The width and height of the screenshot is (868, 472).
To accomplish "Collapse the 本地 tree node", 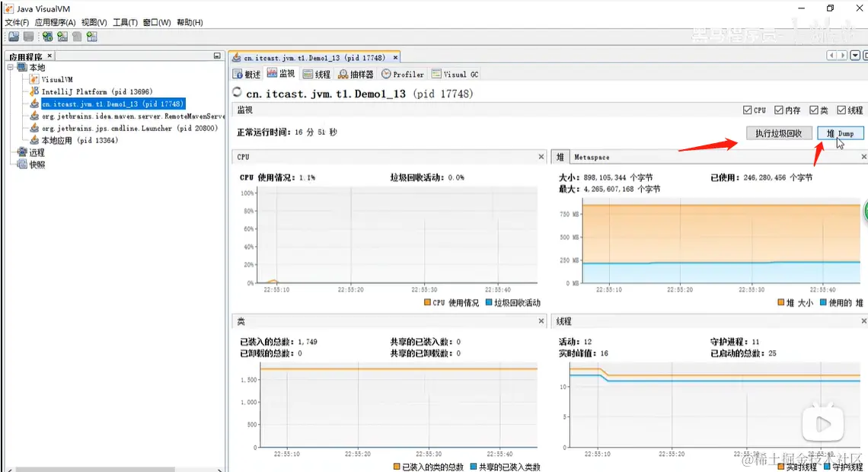I will [x=10, y=68].
